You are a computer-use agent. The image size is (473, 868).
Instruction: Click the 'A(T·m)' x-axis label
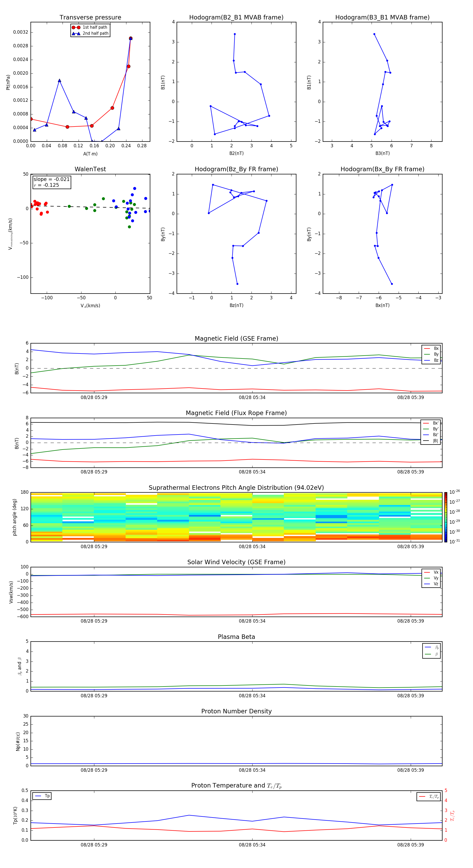click(90, 154)
